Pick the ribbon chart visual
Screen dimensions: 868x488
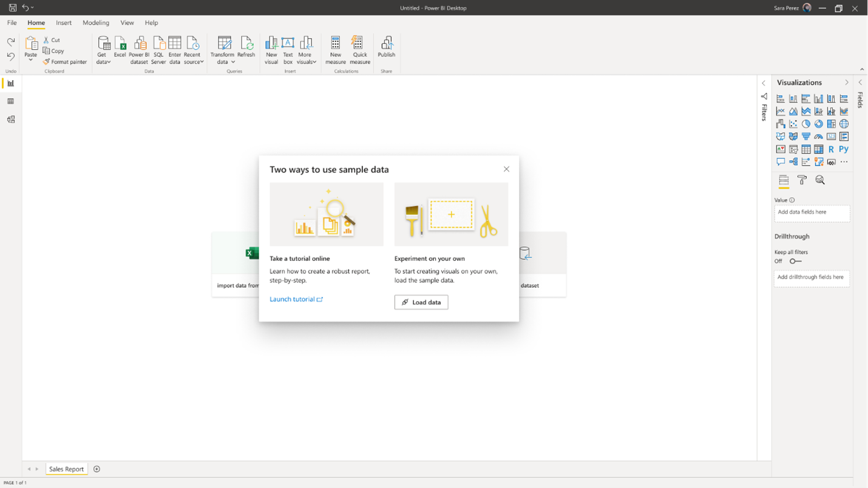[844, 112]
